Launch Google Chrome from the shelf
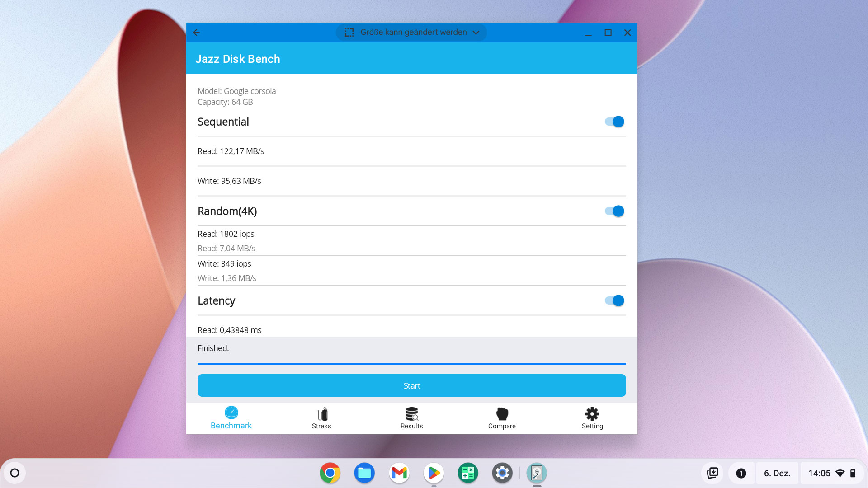 (330, 473)
